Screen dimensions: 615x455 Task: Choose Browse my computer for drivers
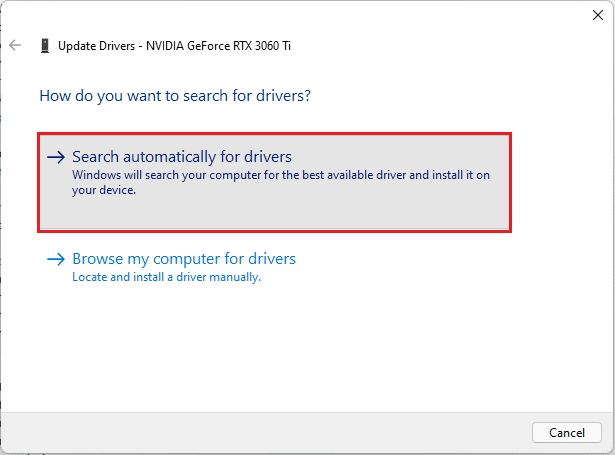pyautogui.click(x=184, y=259)
